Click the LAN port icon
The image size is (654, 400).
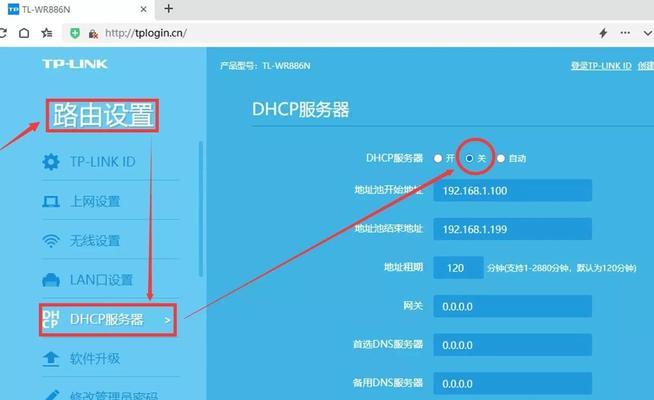51,280
